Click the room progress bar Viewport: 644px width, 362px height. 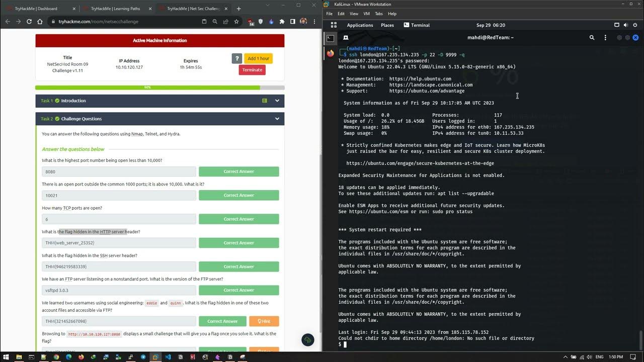coord(160,87)
